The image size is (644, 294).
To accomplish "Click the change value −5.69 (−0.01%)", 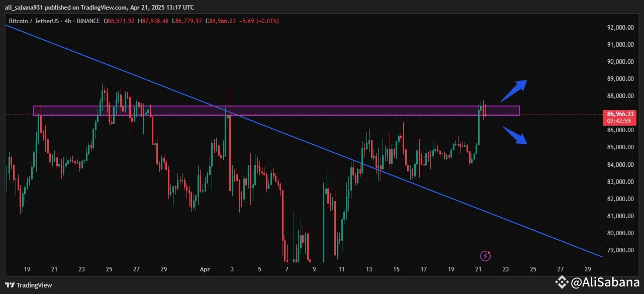I will (258, 21).
